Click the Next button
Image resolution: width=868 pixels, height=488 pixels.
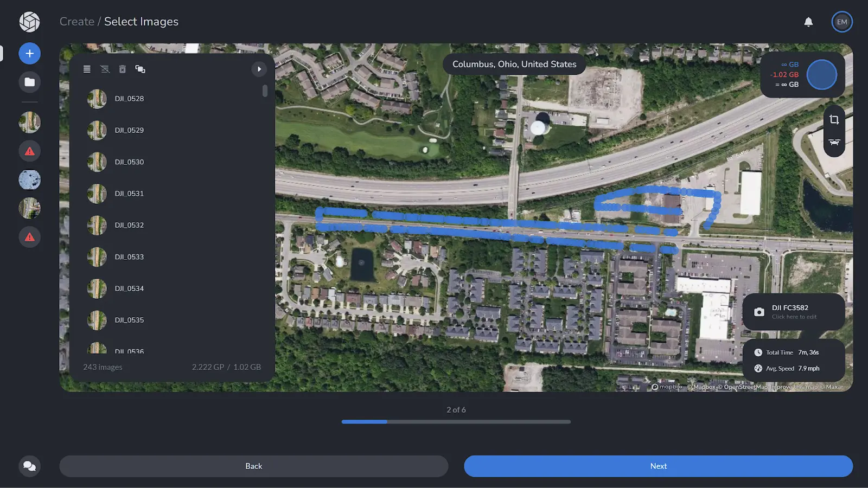(658, 466)
